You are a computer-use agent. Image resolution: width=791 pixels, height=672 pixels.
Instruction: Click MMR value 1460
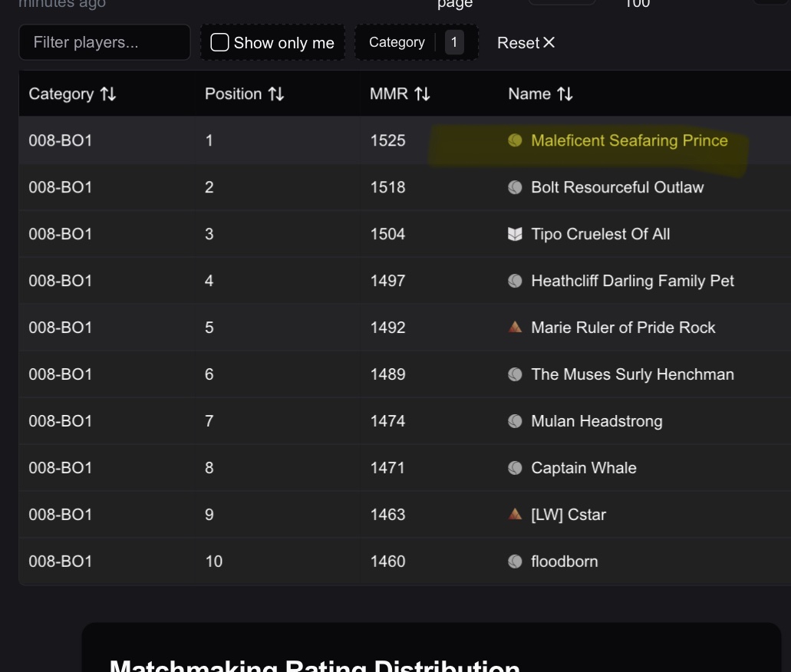(387, 561)
